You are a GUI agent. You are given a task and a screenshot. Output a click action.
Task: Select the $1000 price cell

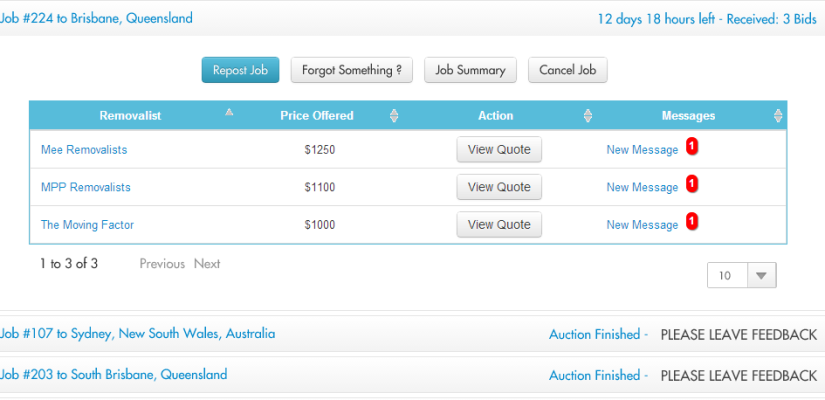319,225
